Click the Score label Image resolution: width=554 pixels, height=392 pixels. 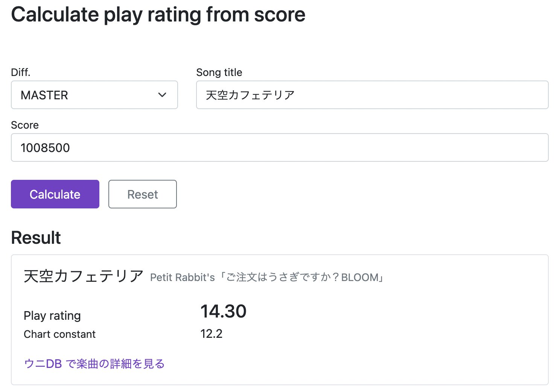25,125
